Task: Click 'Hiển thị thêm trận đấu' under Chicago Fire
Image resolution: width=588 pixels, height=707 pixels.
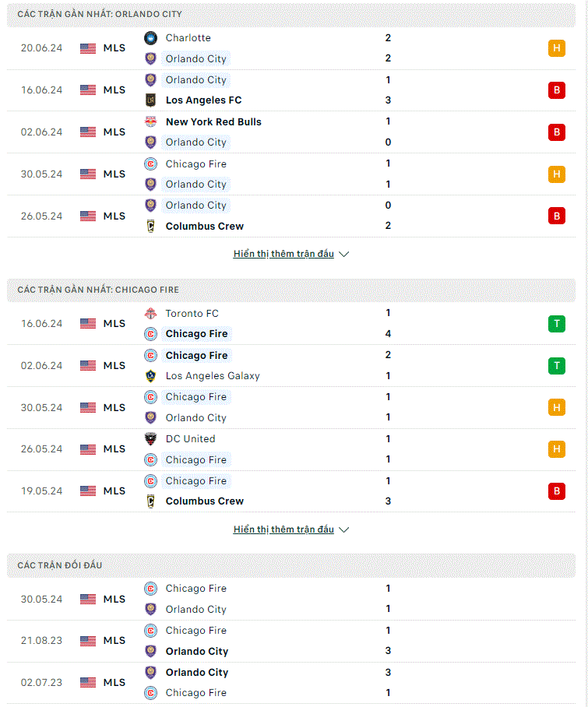Action: pos(283,529)
